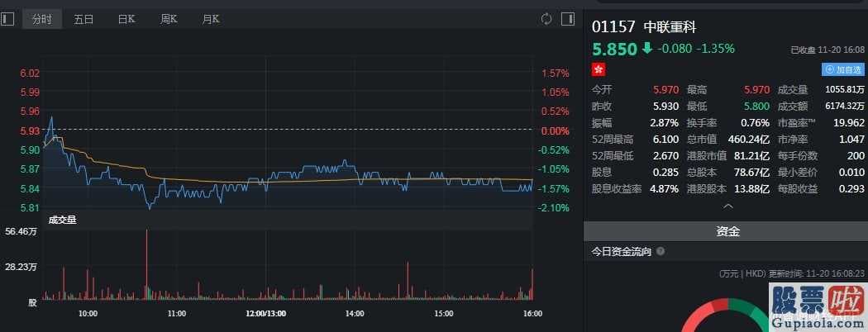Click the Hong Kong market flag icon
The height and width of the screenshot is (332, 868).
(599, 69)
